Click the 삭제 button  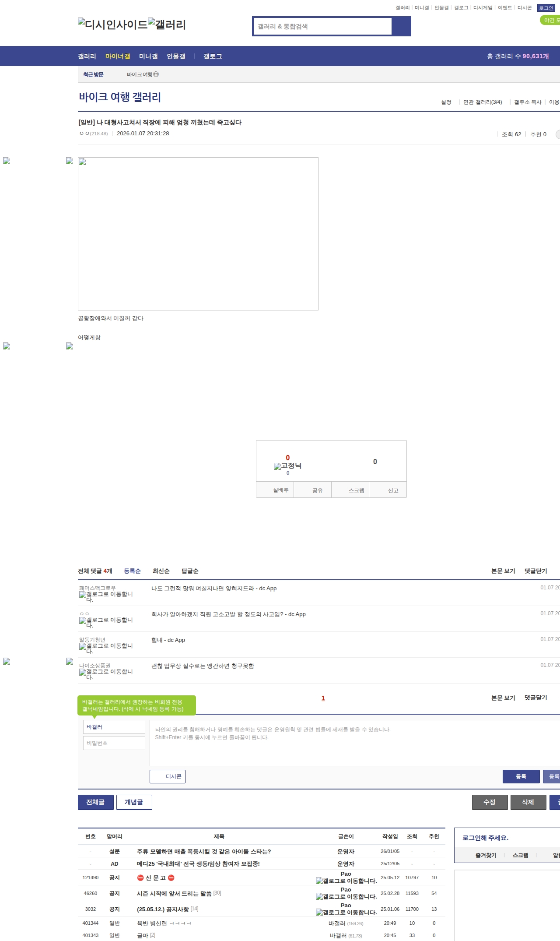tap(528, 802)
